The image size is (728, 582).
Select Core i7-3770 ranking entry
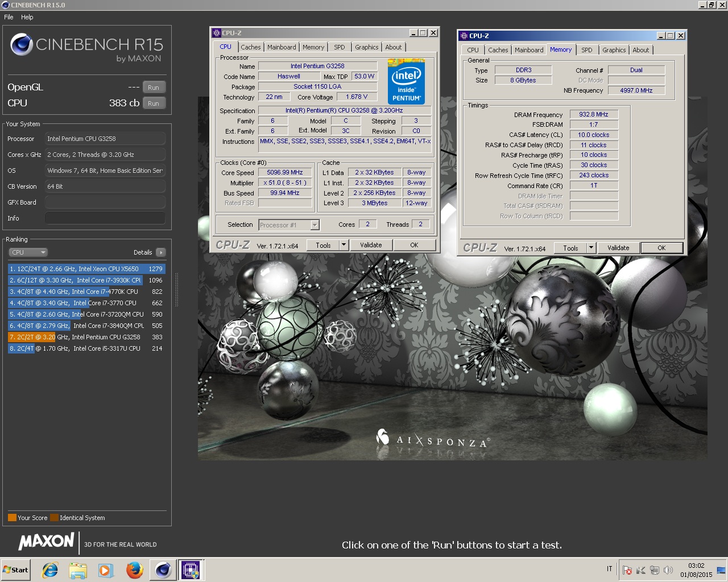(86, 303)
